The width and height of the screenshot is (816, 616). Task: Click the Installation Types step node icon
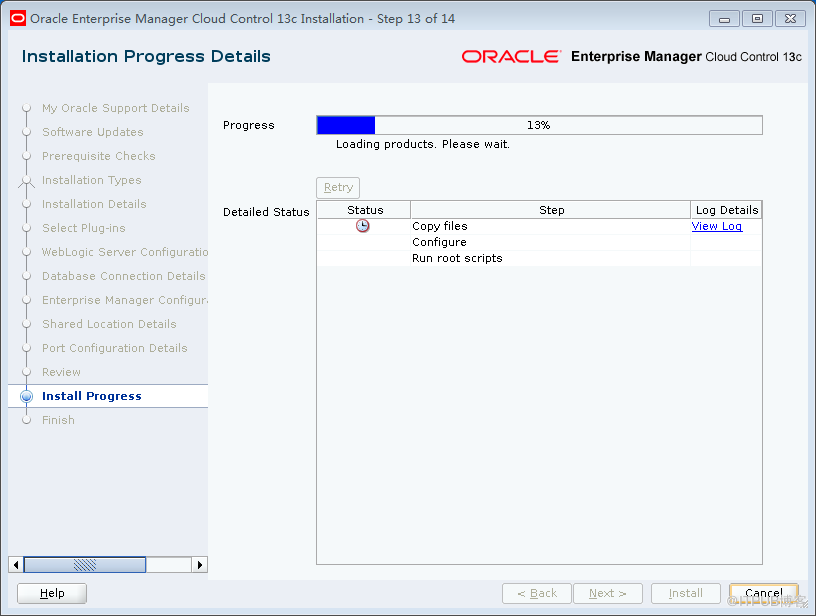point(27,181)
